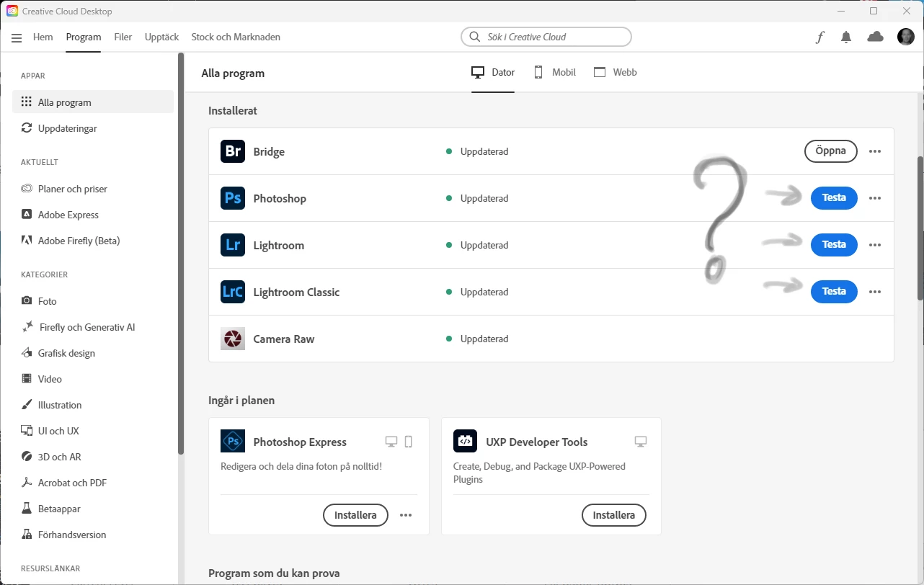Image resolution: width=924 pixels, height=585 pixels.
Task: Click the Sök i Creative Cloud field
Action: click(x=546, y=37)
